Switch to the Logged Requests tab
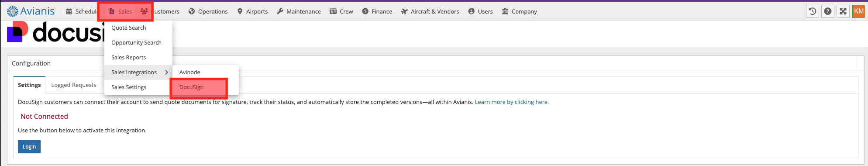This screenshot has width=868, height=166. tap(74, 85)
